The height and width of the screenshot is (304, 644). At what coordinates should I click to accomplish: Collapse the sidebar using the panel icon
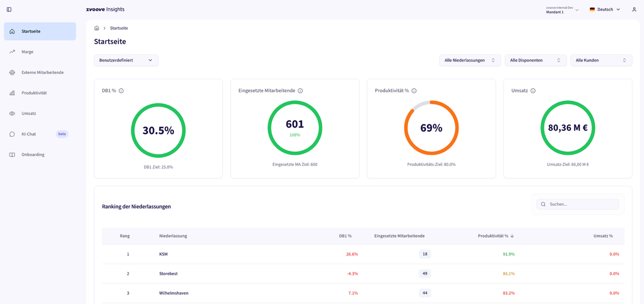[9, 9]
